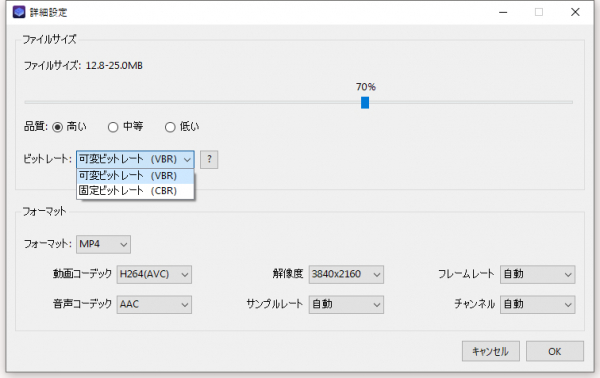Open the フォーマット MP4 dropdown
Screen dimensions: 600x378
[x=103, y=244]
